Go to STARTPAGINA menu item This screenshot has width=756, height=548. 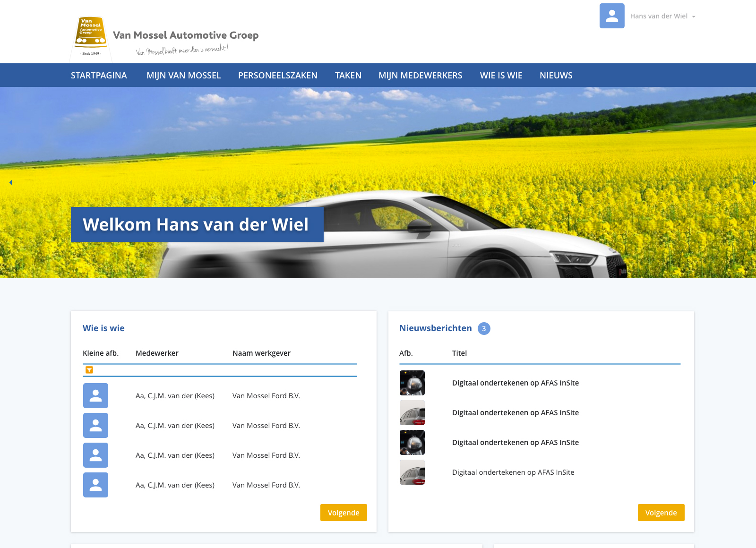[x=99, y=76]
